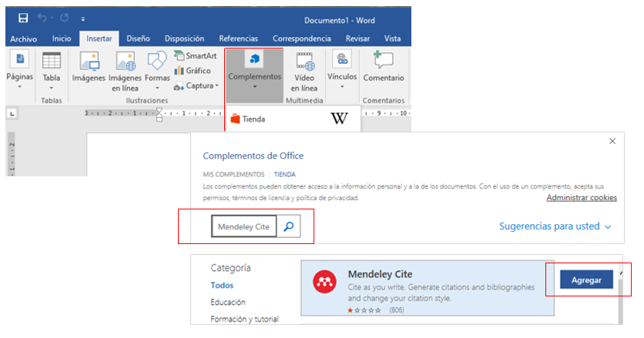644x338 pixels.
Task: Insert a Gráfico chart
Action: [193, 71]
